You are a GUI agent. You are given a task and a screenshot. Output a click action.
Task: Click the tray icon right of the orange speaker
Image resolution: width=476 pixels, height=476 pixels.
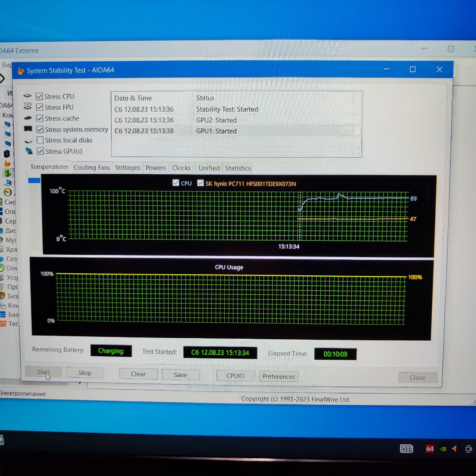[469, 449]
